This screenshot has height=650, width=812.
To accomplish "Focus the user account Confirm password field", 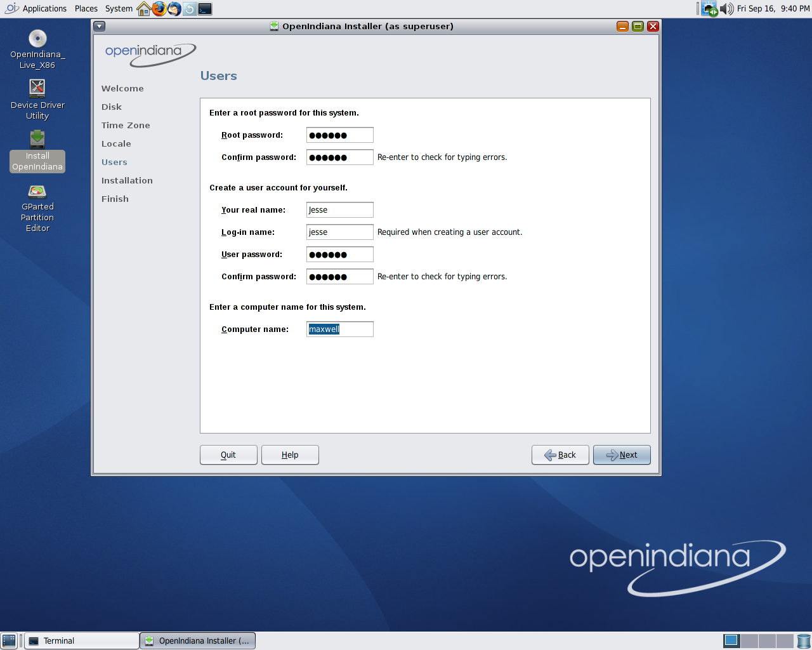I will (x=340, y=277).
